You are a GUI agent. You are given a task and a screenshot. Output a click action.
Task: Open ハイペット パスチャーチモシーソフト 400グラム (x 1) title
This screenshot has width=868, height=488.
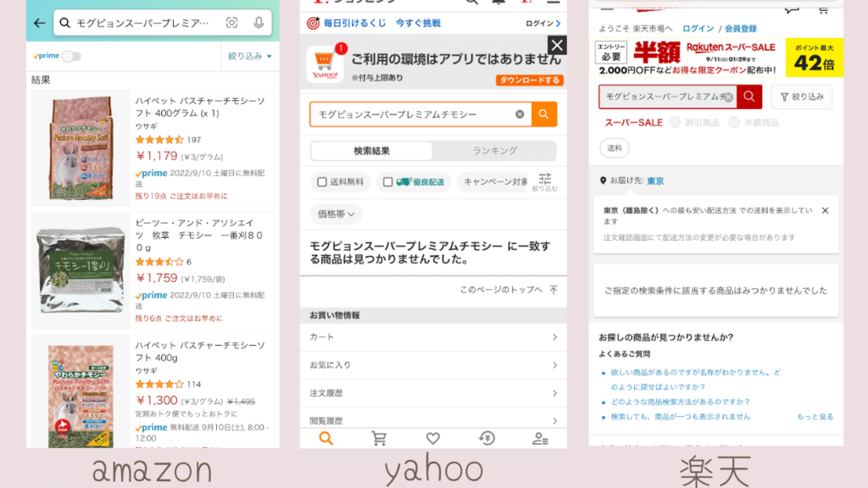tap(200, 107)
